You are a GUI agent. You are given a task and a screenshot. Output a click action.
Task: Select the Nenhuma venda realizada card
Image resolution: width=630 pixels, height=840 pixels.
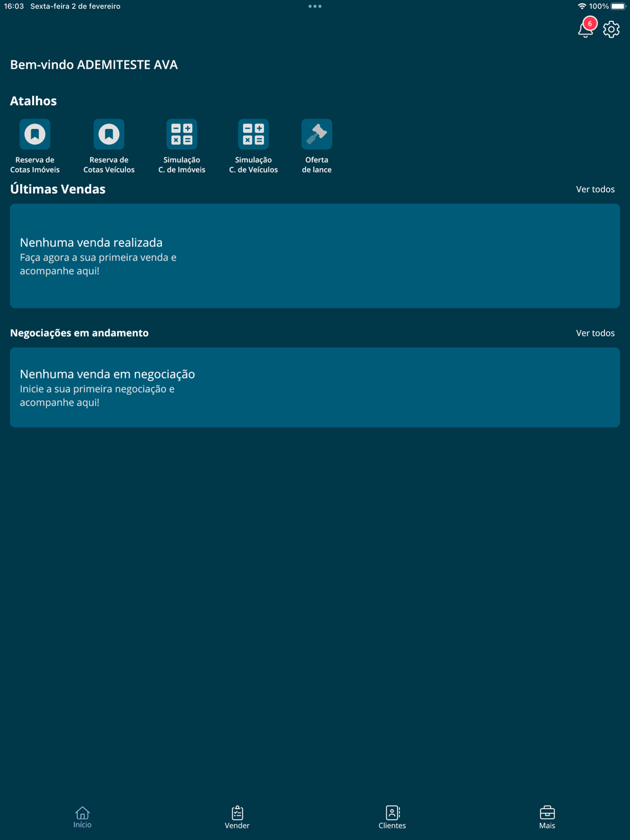(315, 256)
